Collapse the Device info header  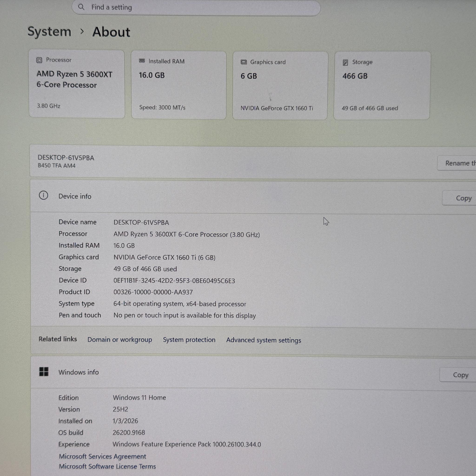253,197
